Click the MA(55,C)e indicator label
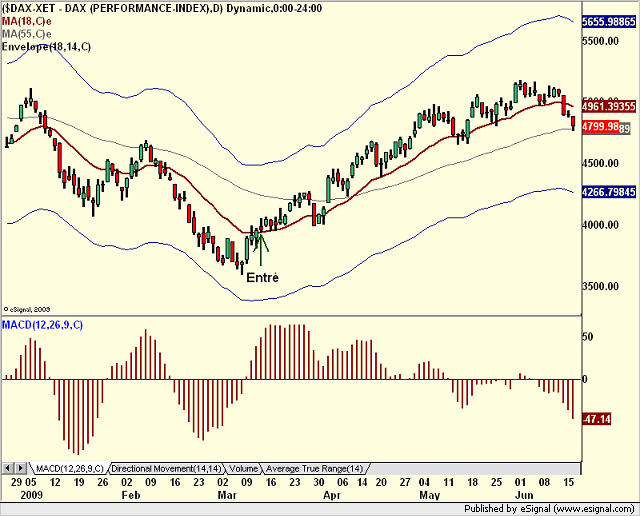The image size is (640, 516). (27, 34)
